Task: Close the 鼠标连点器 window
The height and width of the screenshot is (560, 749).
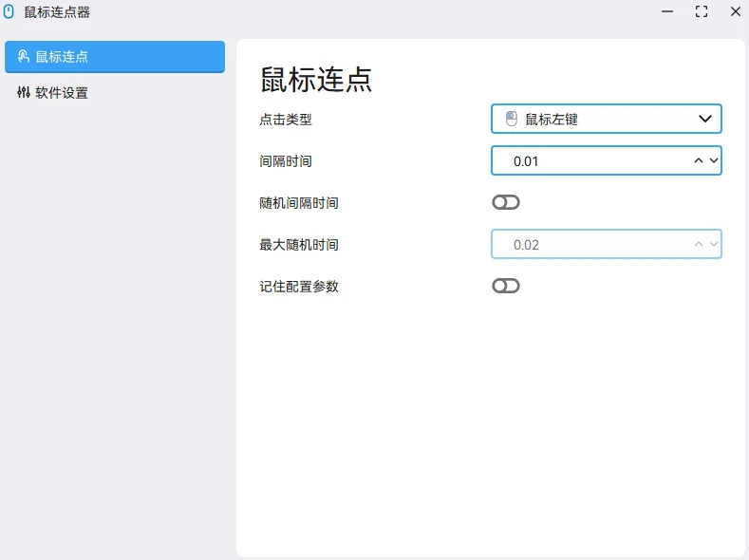Action: [x=736, y=12]
